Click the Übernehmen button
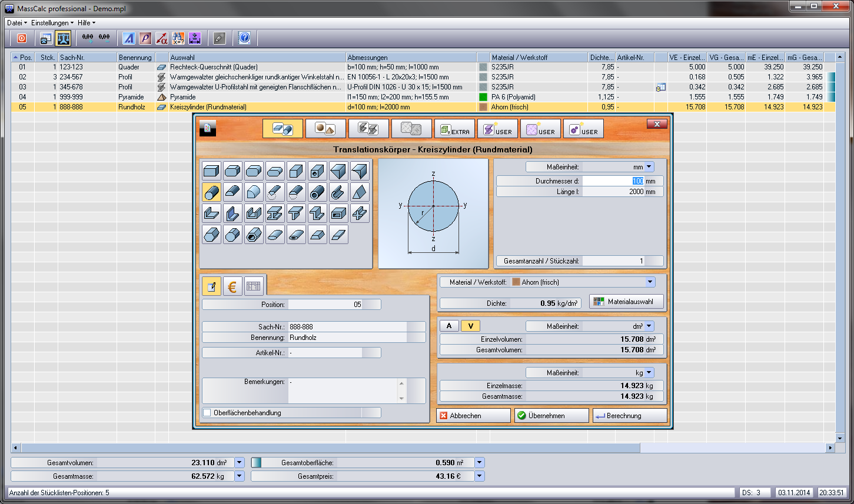The image size is (854, 504). 551,416
